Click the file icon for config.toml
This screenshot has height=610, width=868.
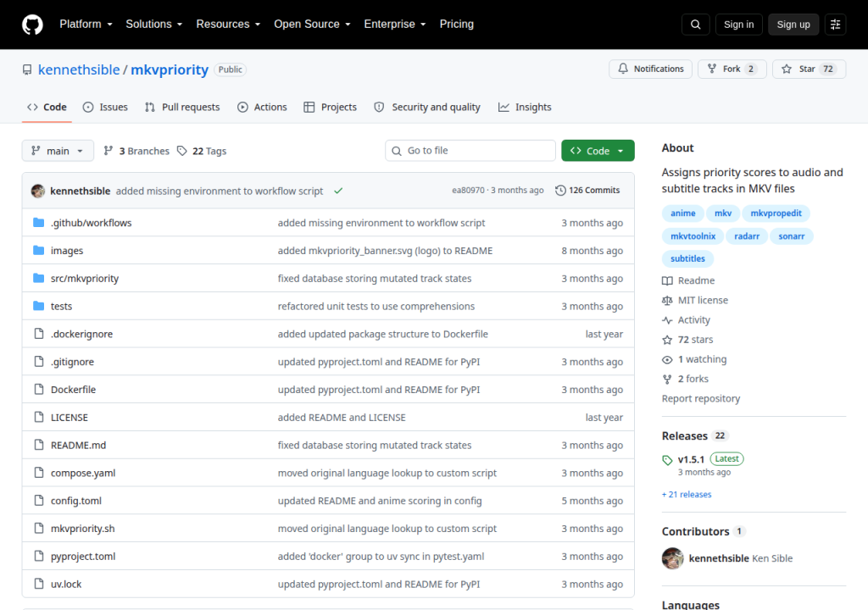pyautogui.click(x=39, y=501)
